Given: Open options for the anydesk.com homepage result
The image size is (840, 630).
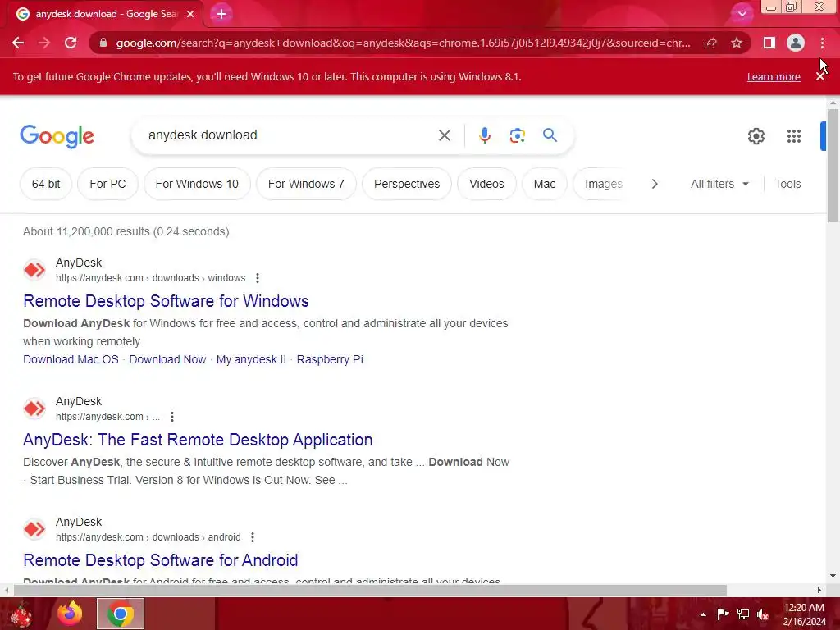Looking at the screenshot, I should click(172, 417).
